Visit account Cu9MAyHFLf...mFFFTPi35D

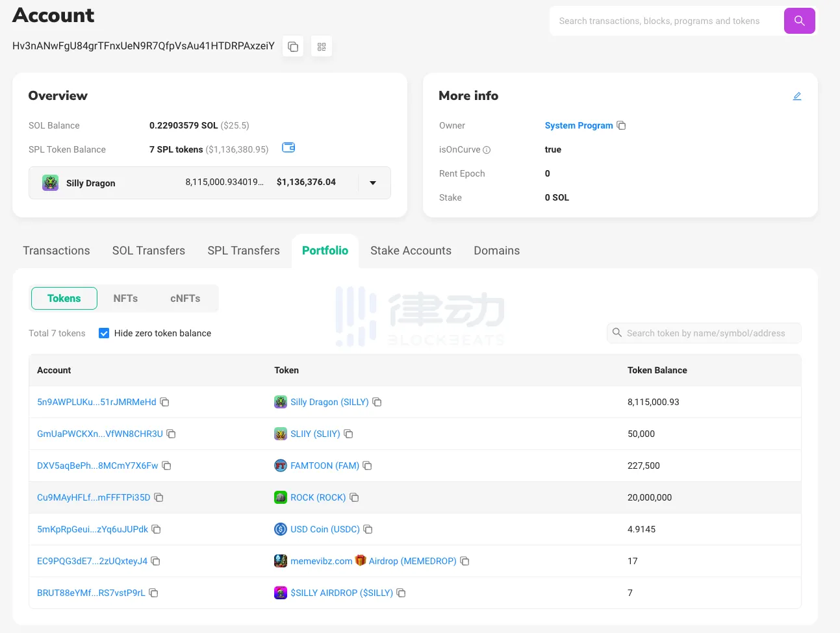tap(94, 497)
